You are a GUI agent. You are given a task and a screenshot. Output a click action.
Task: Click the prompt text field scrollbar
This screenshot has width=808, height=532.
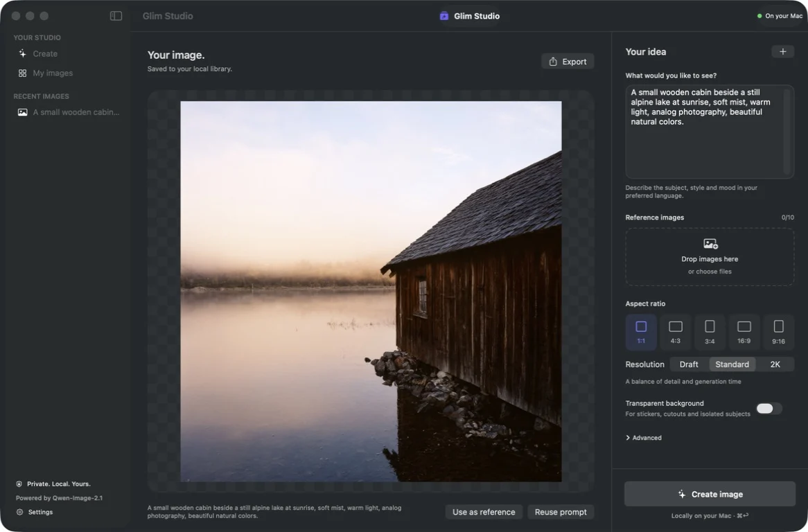pyautogui.click(x=787, y=132)
